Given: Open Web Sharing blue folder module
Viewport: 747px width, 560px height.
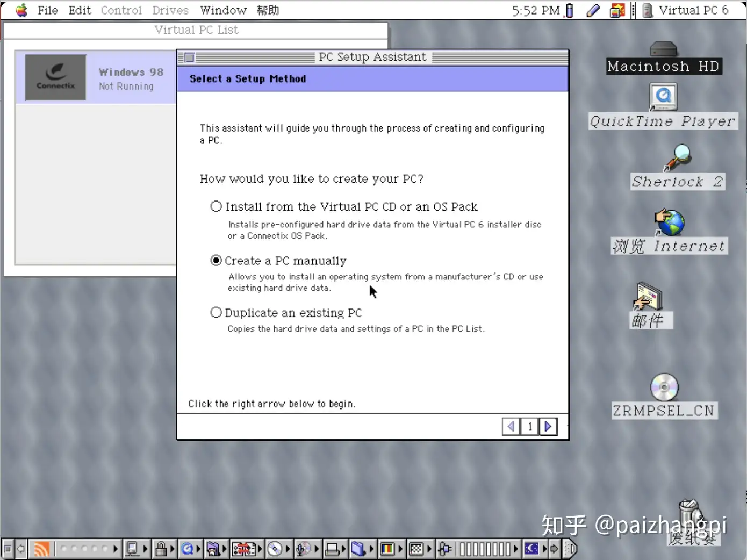Looking at the screenshot, I should 358,549.
